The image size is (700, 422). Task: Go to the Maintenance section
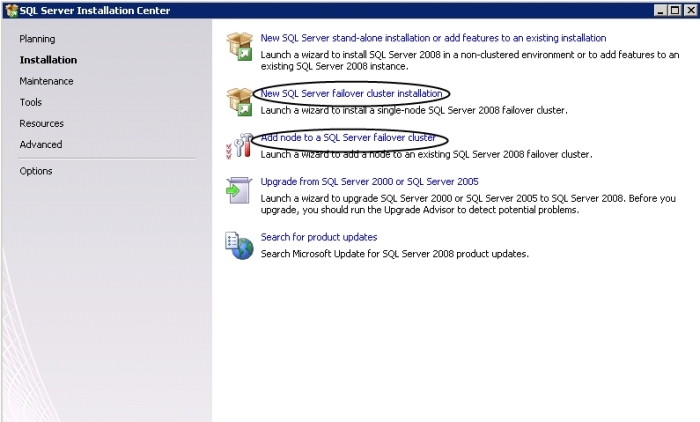click(x=46, y=81)
